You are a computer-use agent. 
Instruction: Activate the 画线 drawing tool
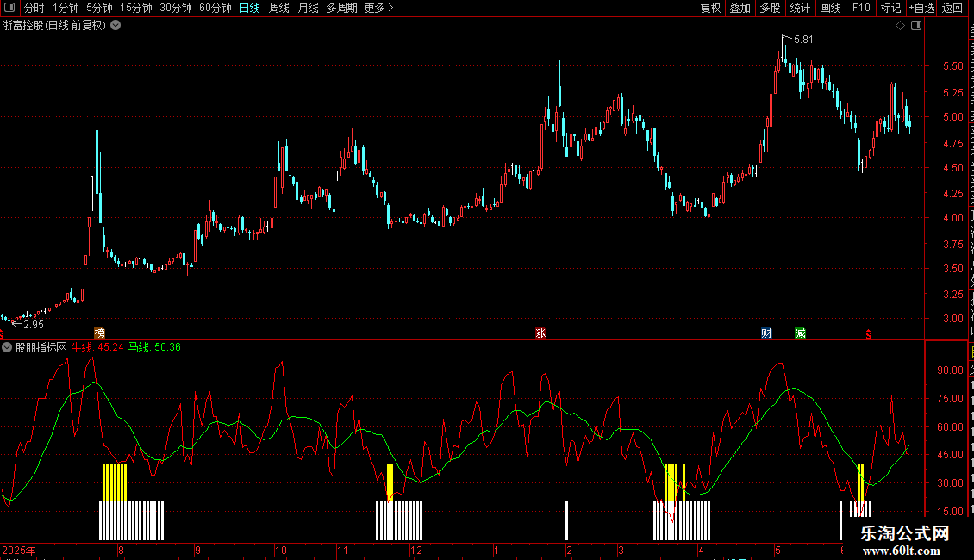click(x=830, y=8)
